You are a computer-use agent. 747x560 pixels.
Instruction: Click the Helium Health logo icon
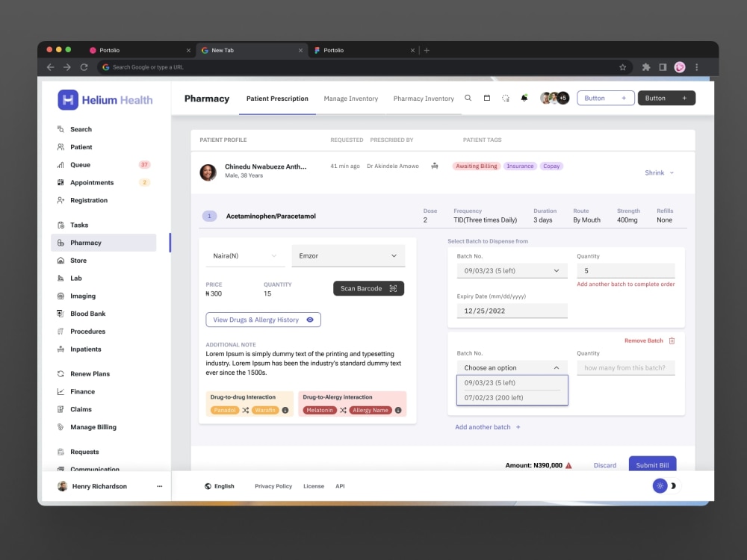(68, 99)
